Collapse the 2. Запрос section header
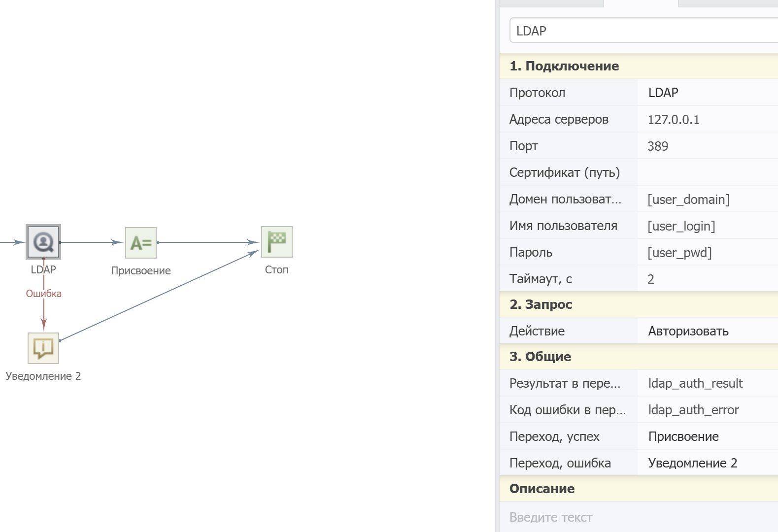778x532 pixels. (541, 304)
